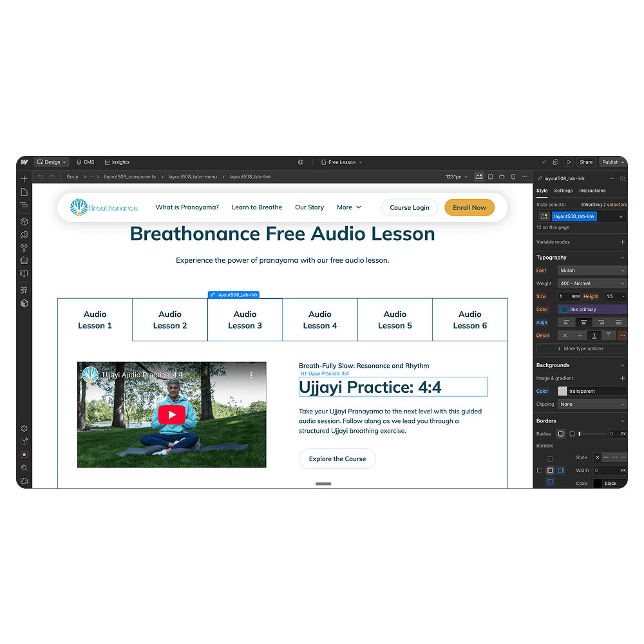Switch to the mobile breakpoint
The width and height of the screenshot is (644, 644).
(x=513, y=176)
